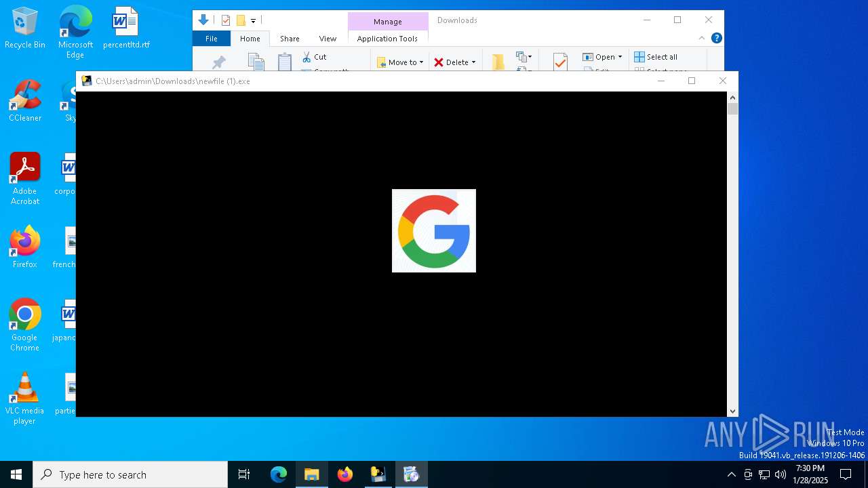
Task: Open the Customize Quick Access Toolbar dropdown
Action: point(253,21)
